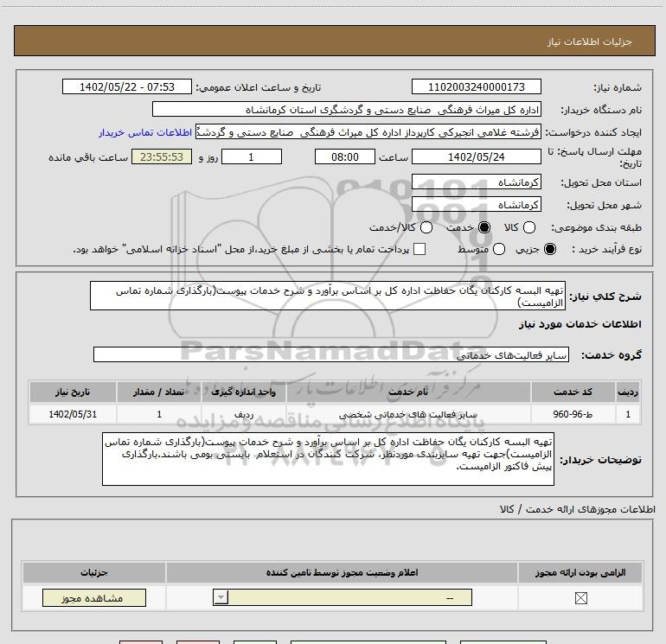
Task: Click the remaining days field showing 1
Action: (x=252, y=156)
